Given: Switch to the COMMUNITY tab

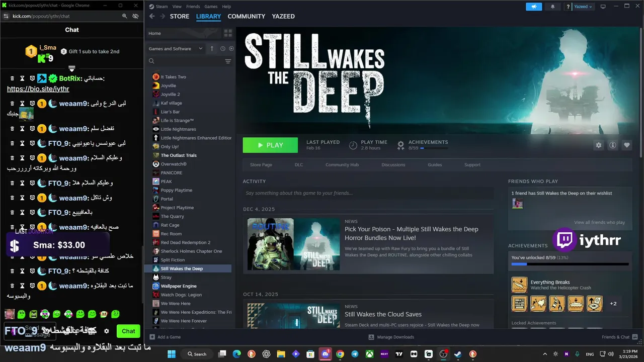Looking at the screenshot, I should (246, 16).
